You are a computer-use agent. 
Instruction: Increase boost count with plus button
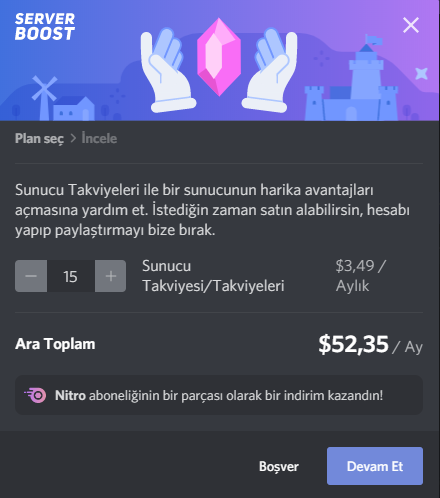pos(110,276)
